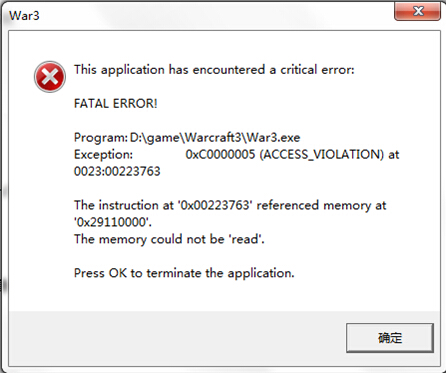Click the 'referenced memory at' text
446x373 pixels.
point(321,205)
